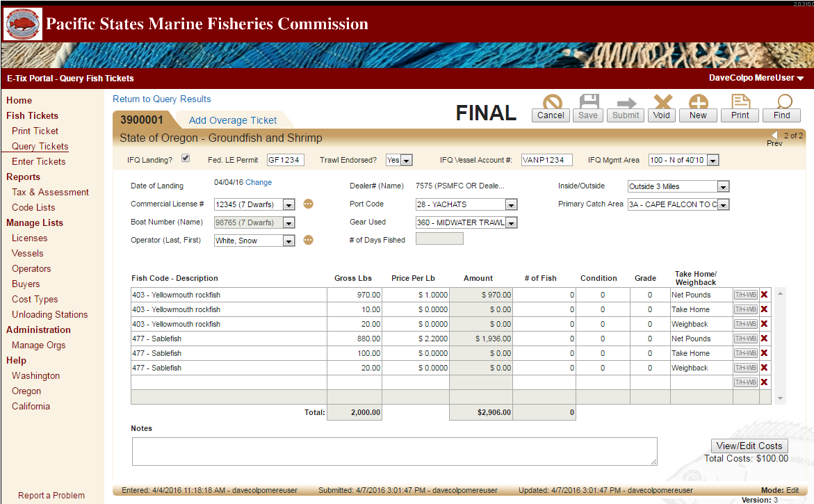Click the # of Days Fished field
This screenshot has width=814, height=504.
pyautogui.click(x=439, y=238)
